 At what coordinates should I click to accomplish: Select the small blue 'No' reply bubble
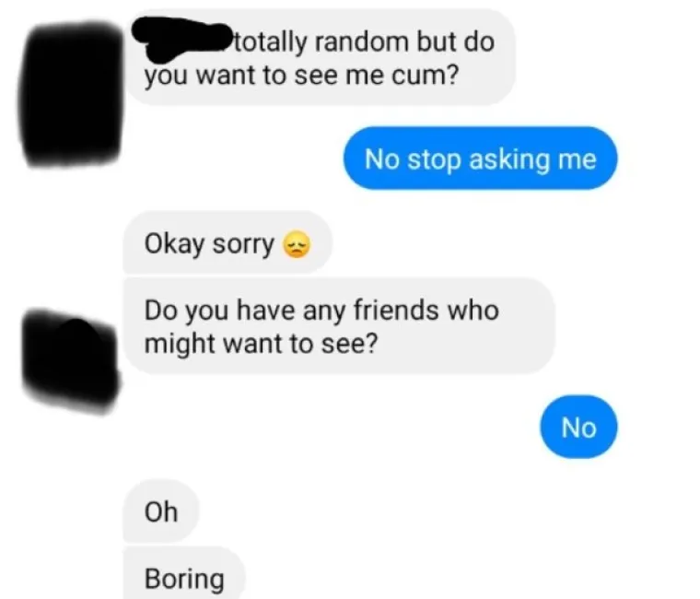(579, 427)
